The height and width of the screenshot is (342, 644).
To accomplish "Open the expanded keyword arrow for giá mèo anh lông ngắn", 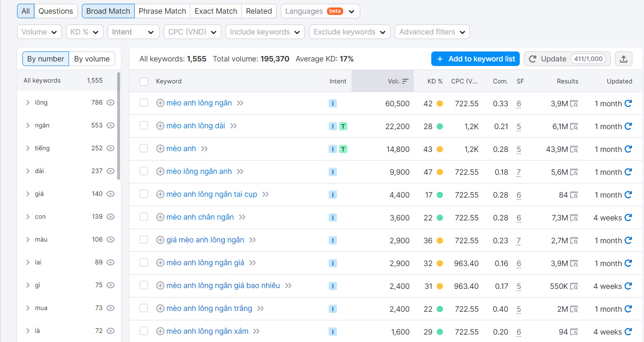I will pos(253,239).
